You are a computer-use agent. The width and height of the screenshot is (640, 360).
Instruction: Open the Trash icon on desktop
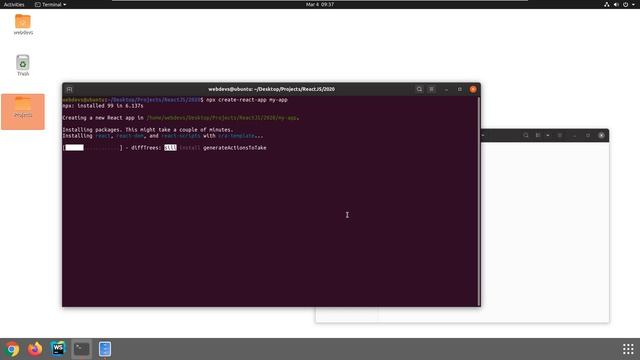click(x=23, y=65)
